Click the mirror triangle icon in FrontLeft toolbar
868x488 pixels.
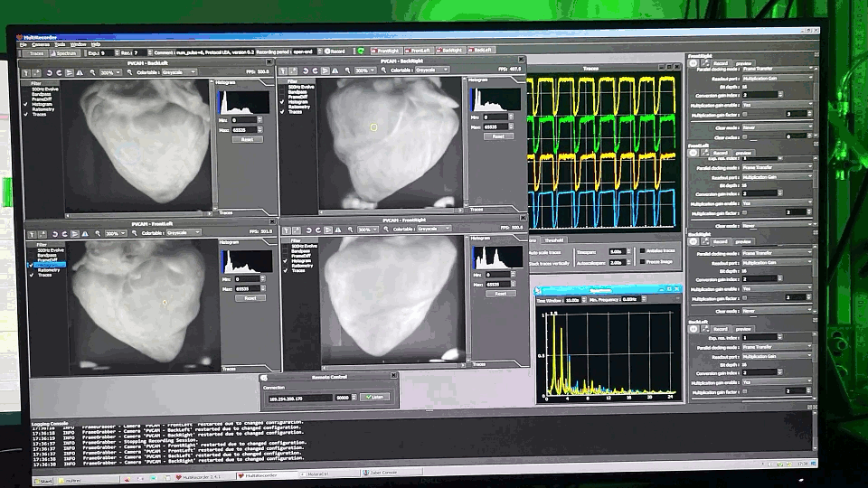[85, 235]
